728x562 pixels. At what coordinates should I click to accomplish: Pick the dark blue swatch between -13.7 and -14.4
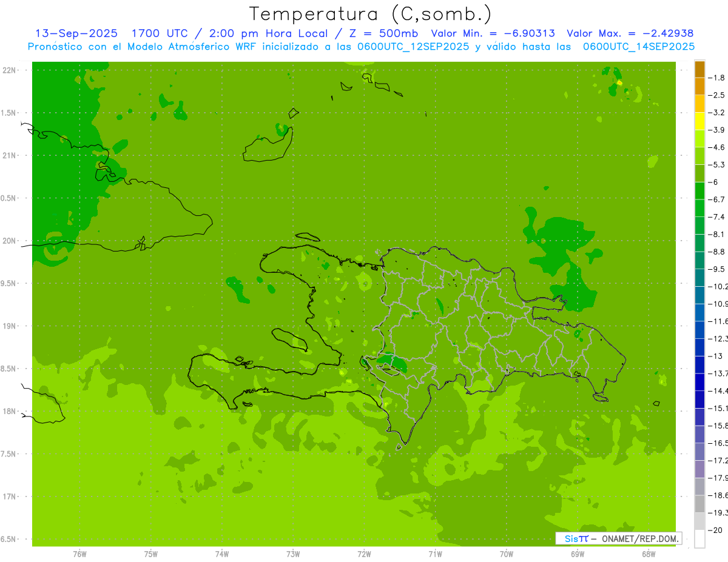(x=699, y=382)
